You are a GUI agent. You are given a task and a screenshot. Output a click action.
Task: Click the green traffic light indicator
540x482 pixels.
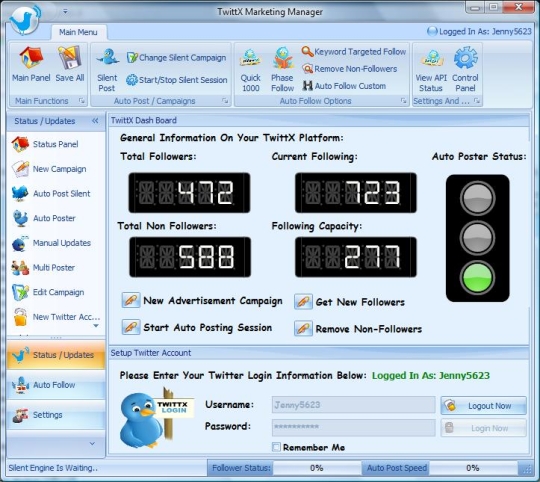pos(477,277)
